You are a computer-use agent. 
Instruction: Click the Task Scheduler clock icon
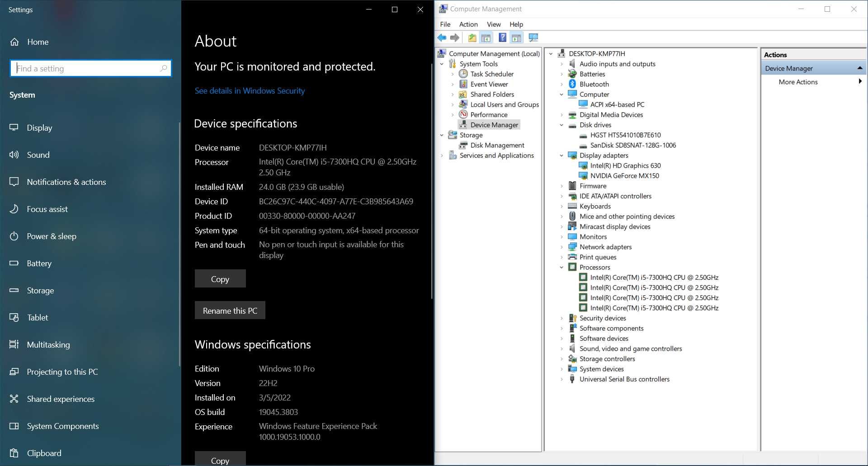463,74
